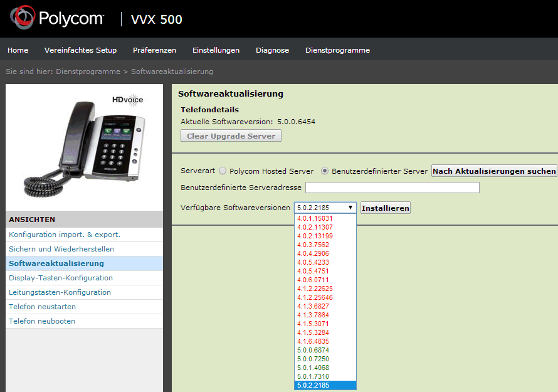558x392 pixels.
Task: Click Telefon neustarten link
Action: pyautogui.click(x=85, y=307)
